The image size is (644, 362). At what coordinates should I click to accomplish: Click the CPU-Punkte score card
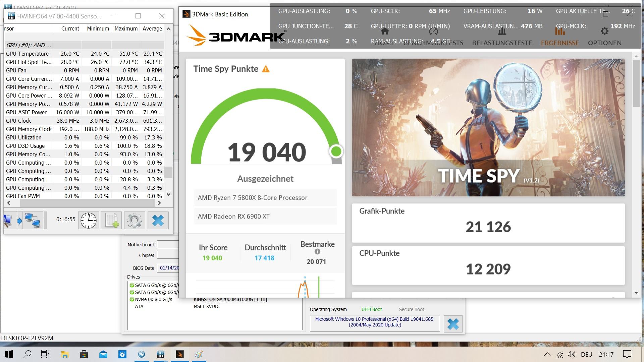pos(488,265)
